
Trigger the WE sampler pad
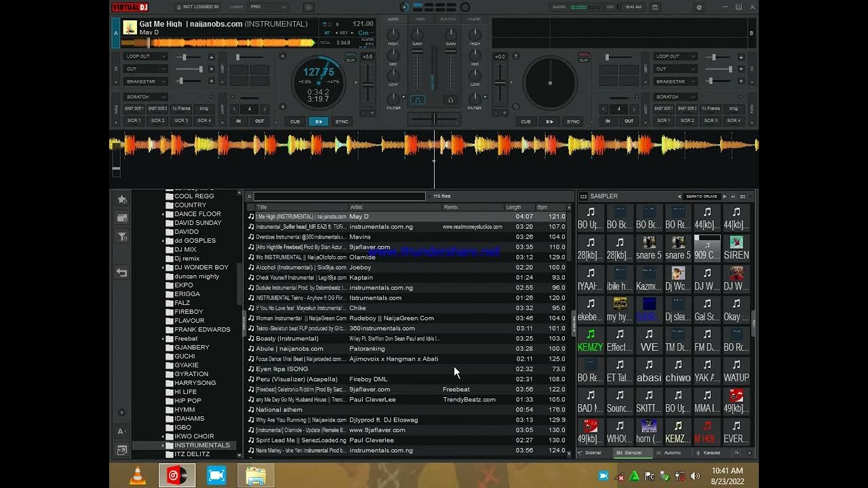click(x=649, y=340)
